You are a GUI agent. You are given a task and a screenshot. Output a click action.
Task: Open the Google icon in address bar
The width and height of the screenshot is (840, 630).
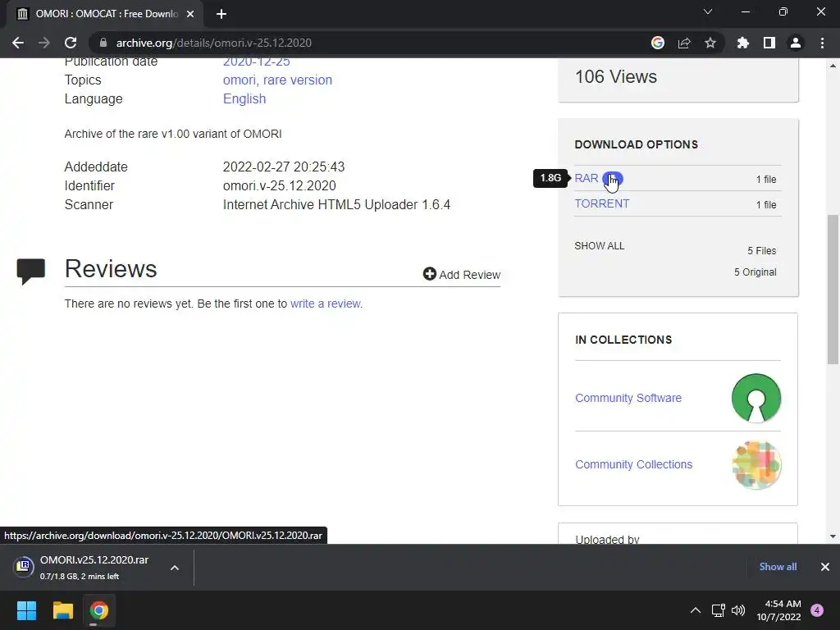(x=658, y=43)
